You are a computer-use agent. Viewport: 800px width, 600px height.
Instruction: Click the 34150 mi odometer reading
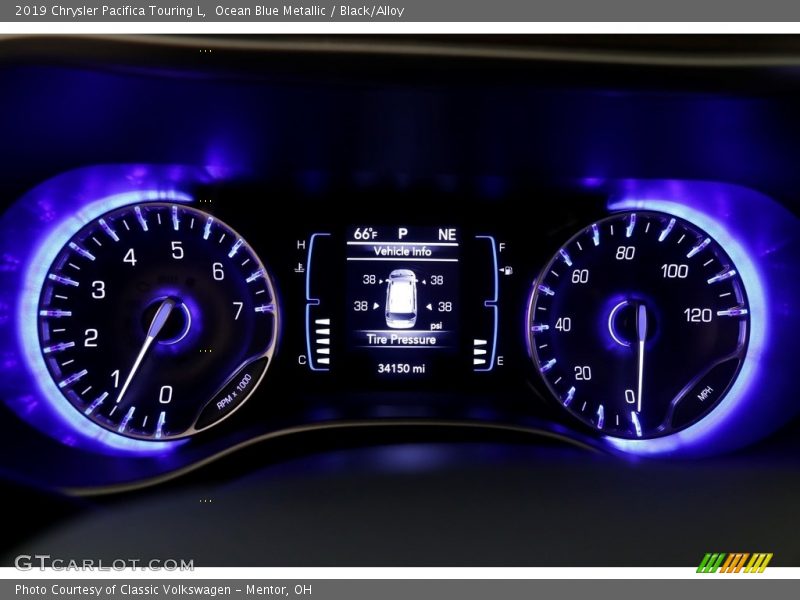point(403,368)
